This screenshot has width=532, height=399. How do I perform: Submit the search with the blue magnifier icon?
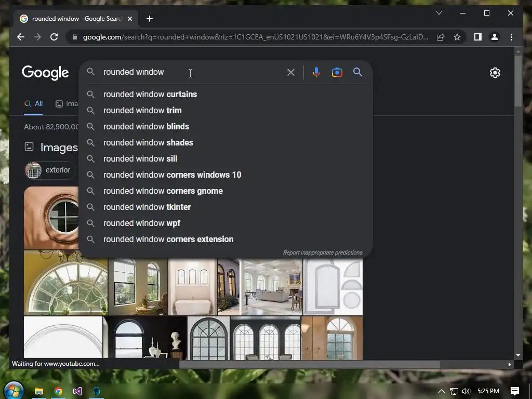[357, 72]
